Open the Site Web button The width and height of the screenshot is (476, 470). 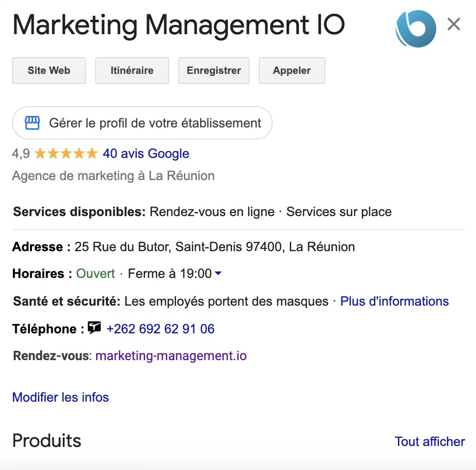coord(49,70)
